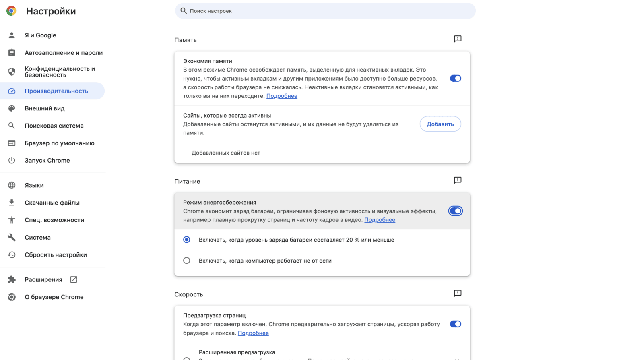The width and height of the screenshot is (644, 360).
Task: Click feedback icon beside Питание heading
Action: 458,180
